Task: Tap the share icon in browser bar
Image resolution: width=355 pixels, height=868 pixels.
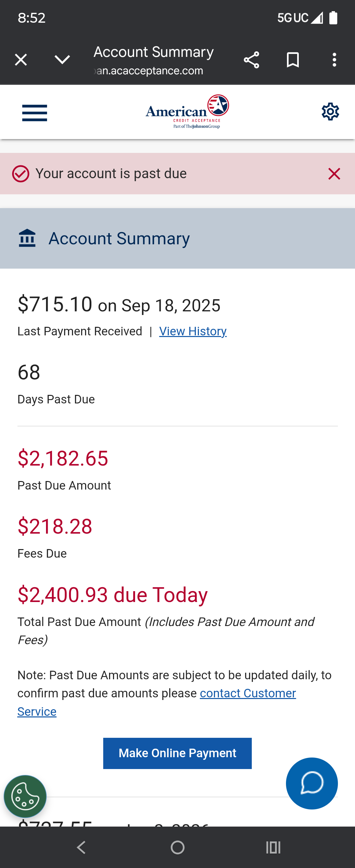Action: (251, 60)
